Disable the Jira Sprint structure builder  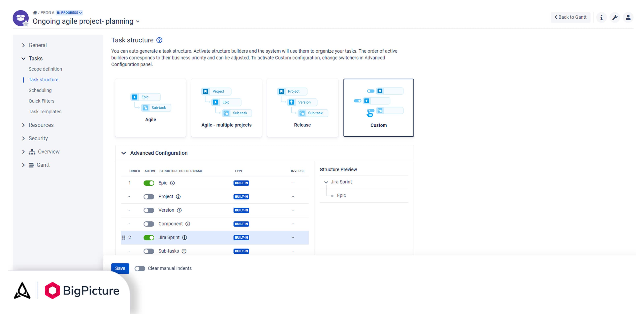[x=149, y=237]
